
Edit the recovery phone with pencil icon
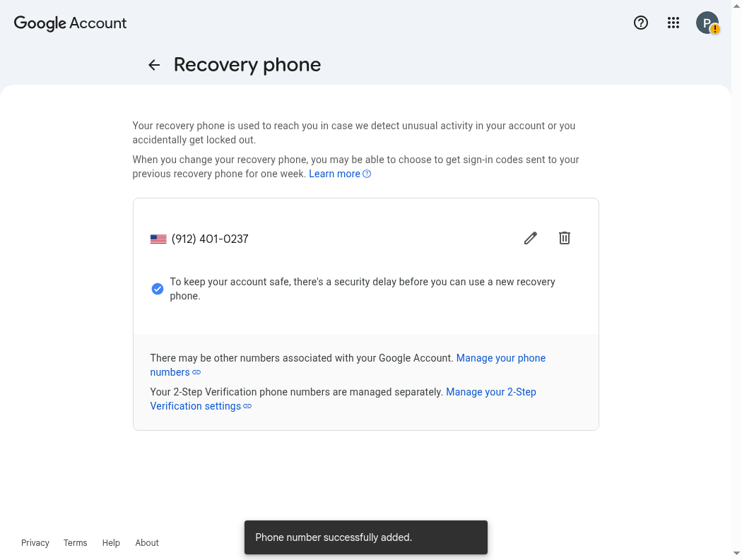point(531,238)
